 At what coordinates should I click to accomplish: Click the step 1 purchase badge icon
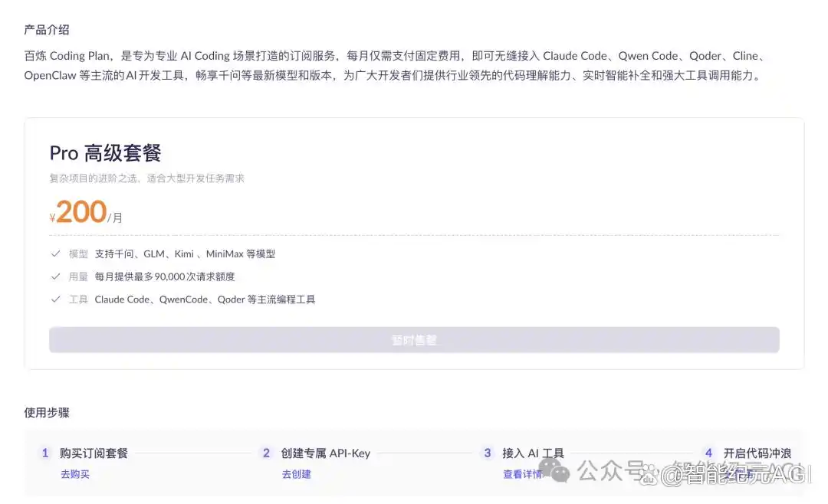pyautogui.click(x=44, y=453)
